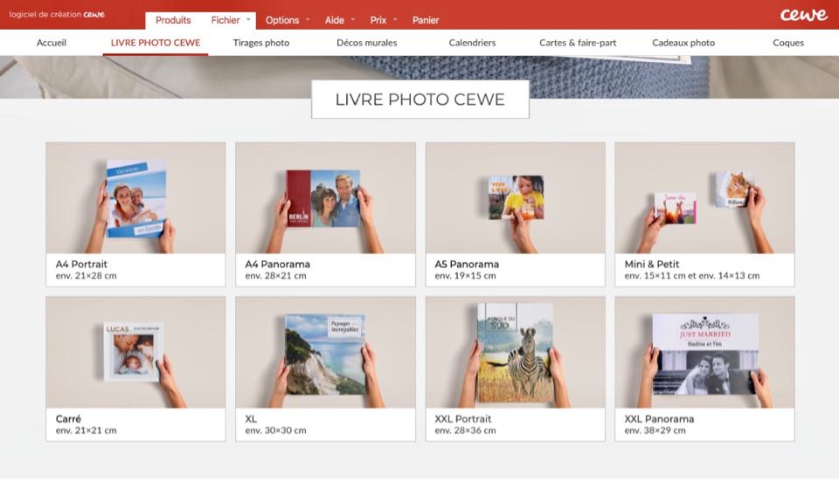Choose the A4 Portrait photo book thumbnail
This screenshot has width=839, height=504.
(x=136, y=198)
